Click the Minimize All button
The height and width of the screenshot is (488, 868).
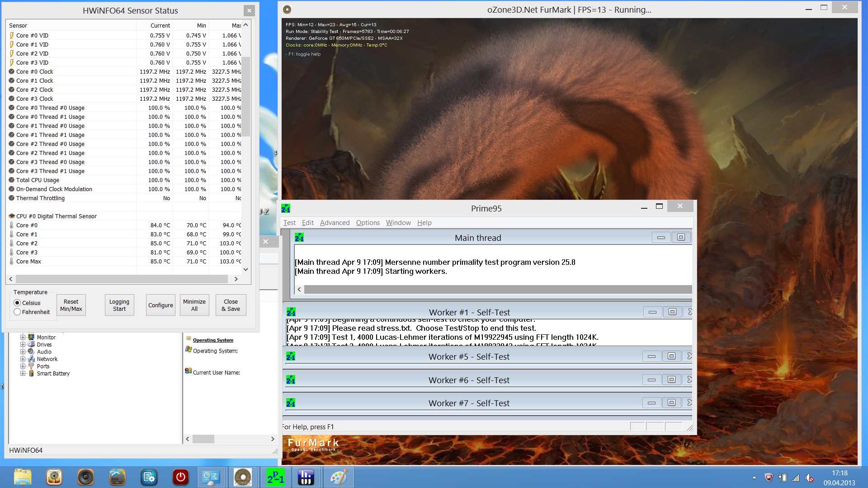[194, 305]
